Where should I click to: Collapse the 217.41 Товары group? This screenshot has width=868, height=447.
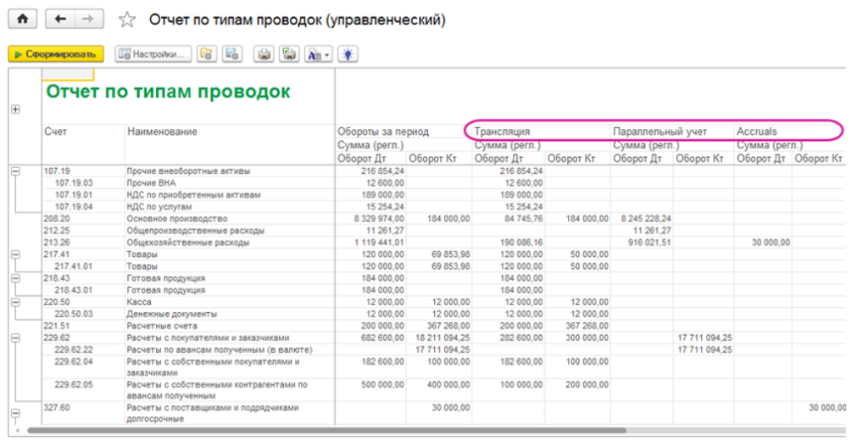pos(14,254)
